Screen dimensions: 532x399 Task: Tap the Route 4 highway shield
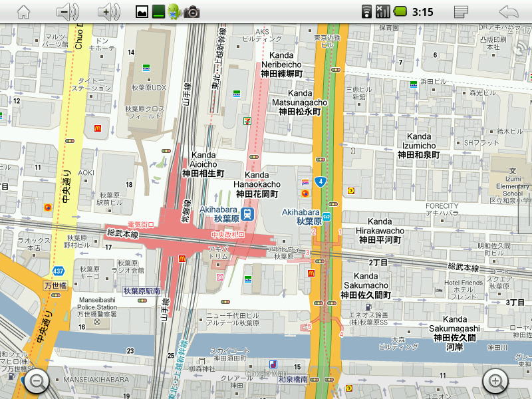point(321,182)
